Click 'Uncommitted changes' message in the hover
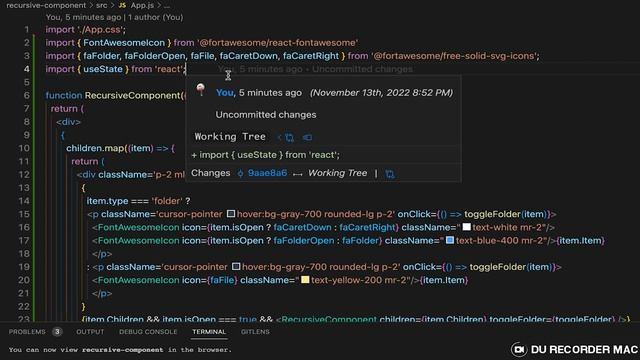Viewport: 640px width, 360px height. [x=266, y=115]
